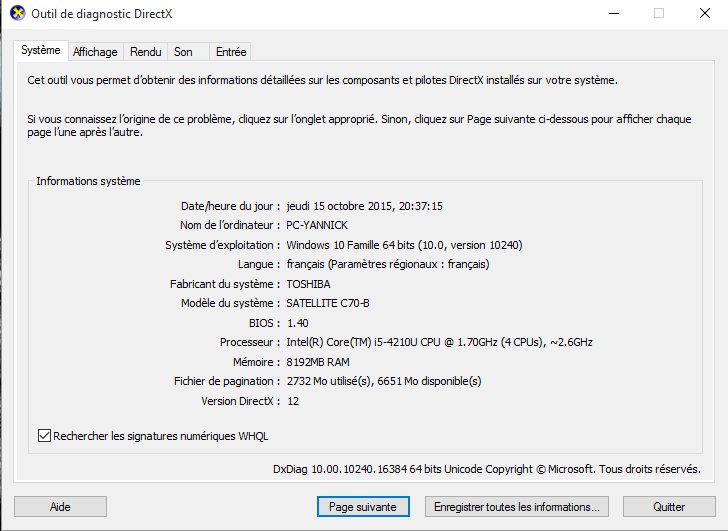Minimize the DirectX diagnostic window
Screen dimensions: 728x531
[x=614, y=13]
